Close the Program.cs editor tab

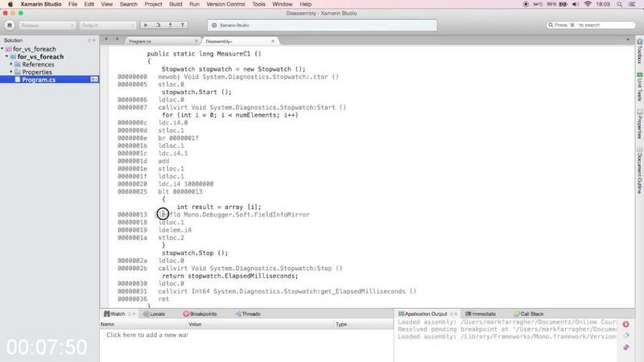pos(196,41)
